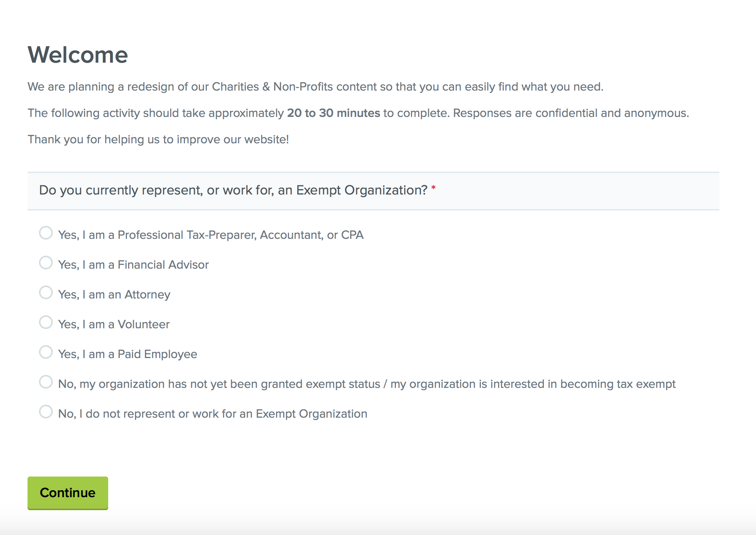Click the Welcome heading

click(78, 55)
